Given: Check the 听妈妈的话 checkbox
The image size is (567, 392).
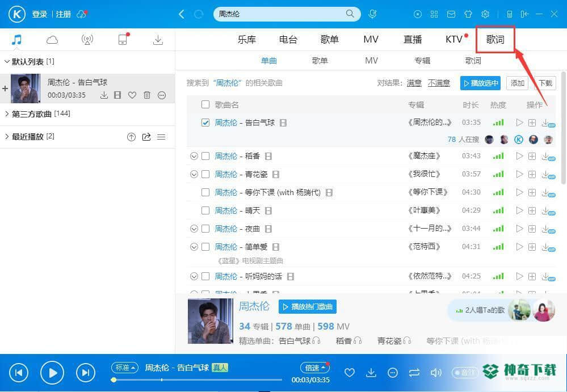Looking at the screenshot, I should tap(205, 276).
